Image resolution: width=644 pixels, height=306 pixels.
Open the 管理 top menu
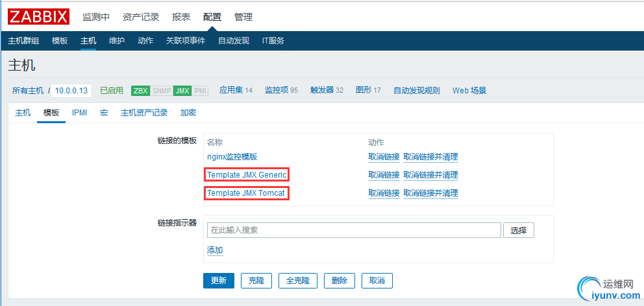(x=243, y=17)
